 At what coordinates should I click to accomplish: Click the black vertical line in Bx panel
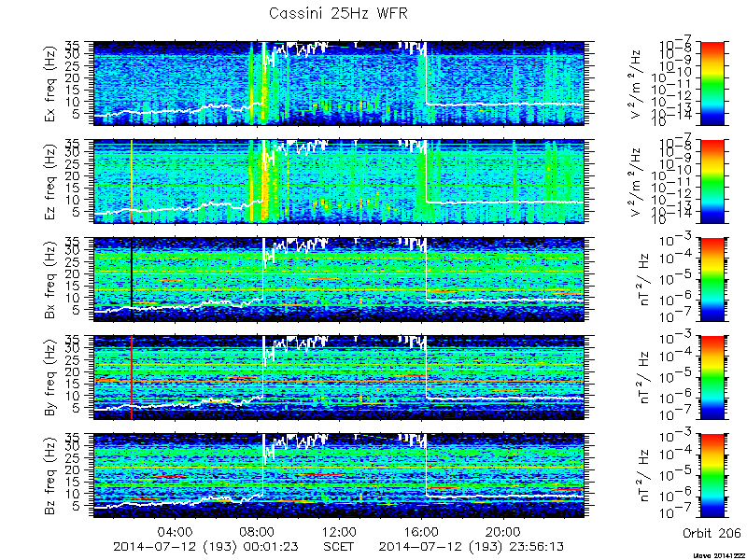click(132, 273)
